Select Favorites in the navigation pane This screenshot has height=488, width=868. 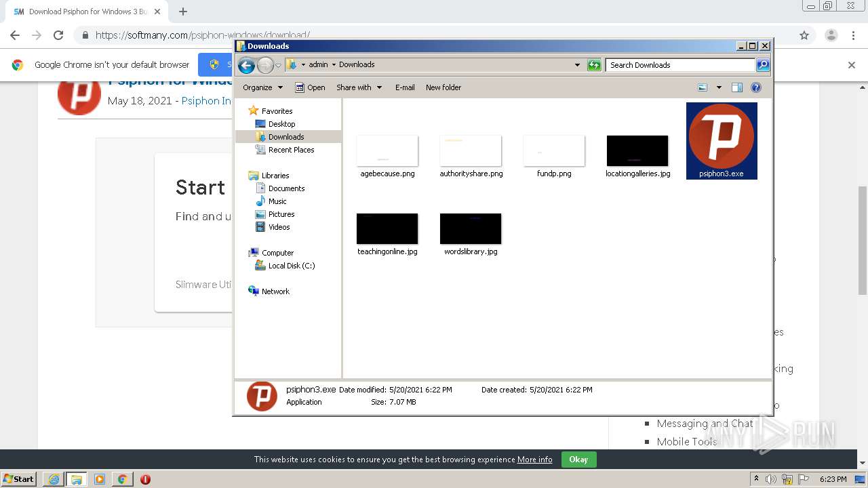(x=277, y=111)
